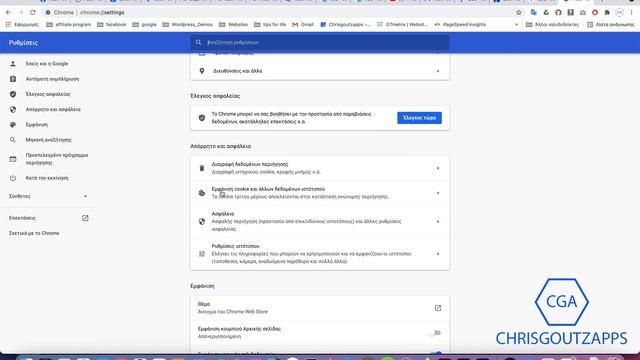Open the tips for life bookmarks folder

(x=270, y=24)
